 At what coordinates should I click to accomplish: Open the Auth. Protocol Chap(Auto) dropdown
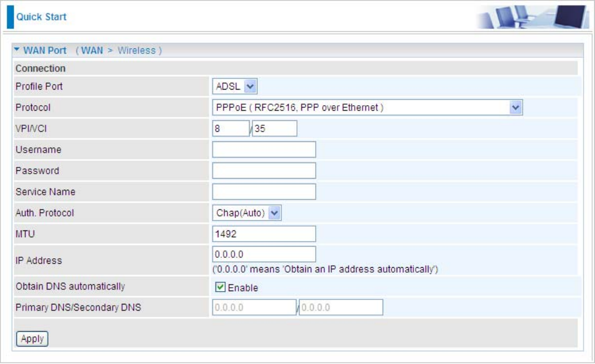(247, 213)
